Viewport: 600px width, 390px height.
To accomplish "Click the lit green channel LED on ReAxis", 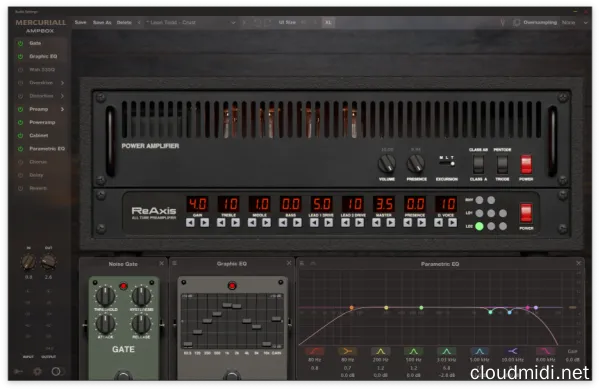I will (x=479, y=227).
